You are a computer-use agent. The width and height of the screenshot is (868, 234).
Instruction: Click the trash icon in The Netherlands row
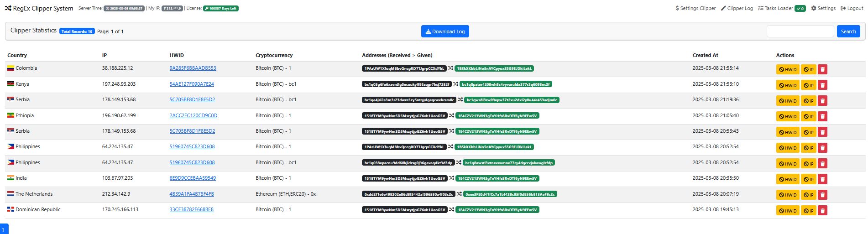pos(822,195)
